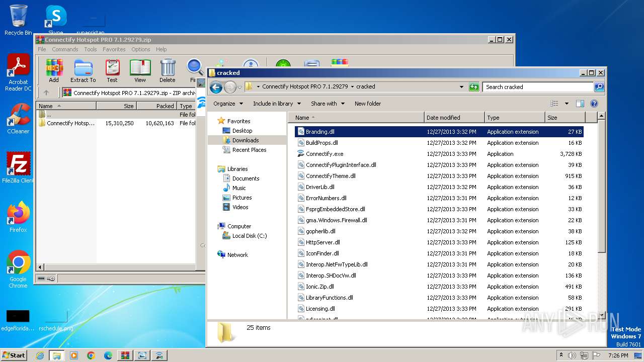
Task: Select the parent '..' folder row in WinRAR
Action: (116, 115)
